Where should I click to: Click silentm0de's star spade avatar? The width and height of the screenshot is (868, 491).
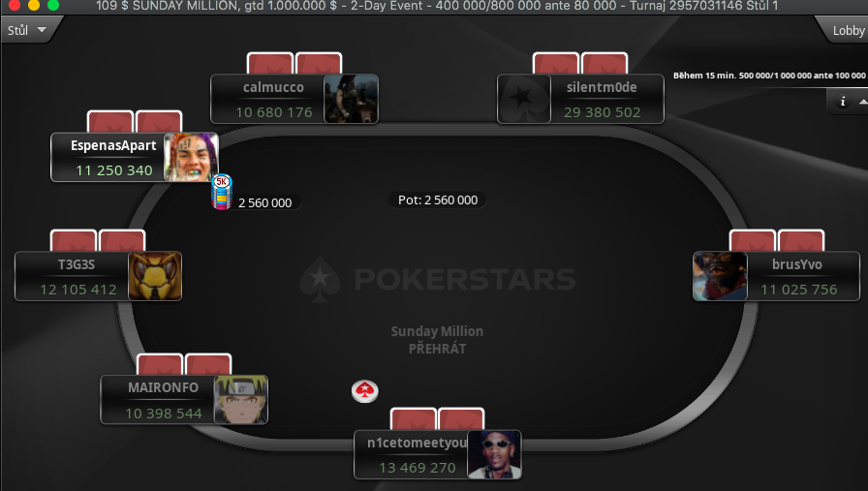(524, 99)
